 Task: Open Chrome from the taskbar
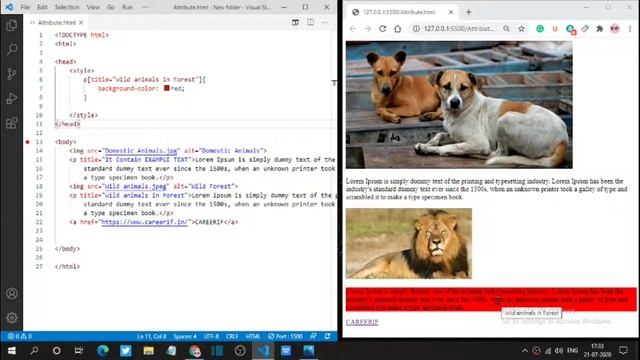(x=195, y=351)
